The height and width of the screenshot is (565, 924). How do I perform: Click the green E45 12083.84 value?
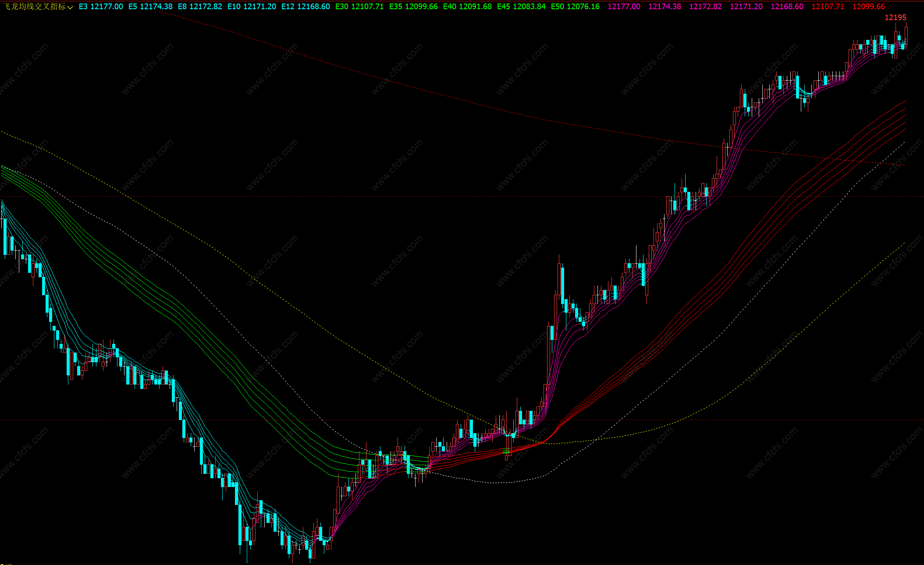[521, 7]
